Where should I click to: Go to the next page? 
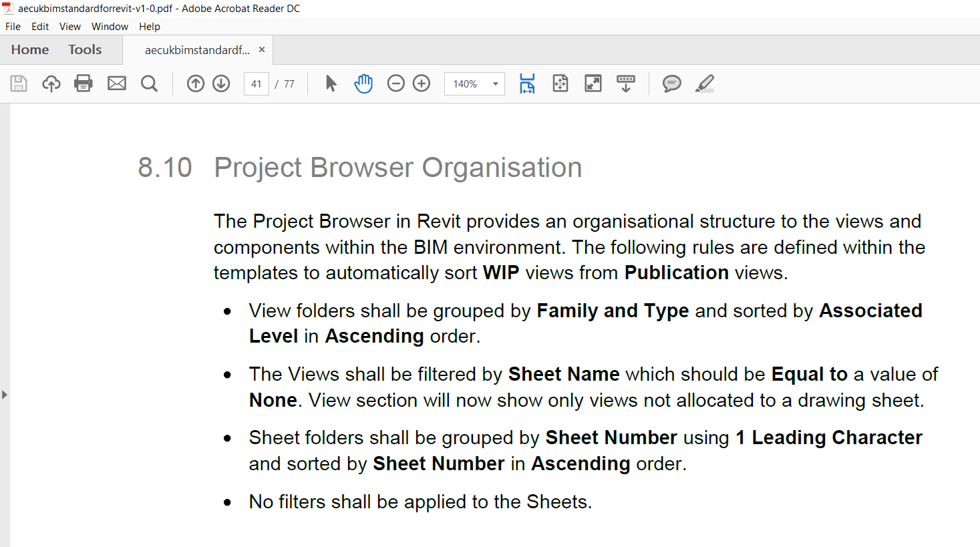point(220,83)
